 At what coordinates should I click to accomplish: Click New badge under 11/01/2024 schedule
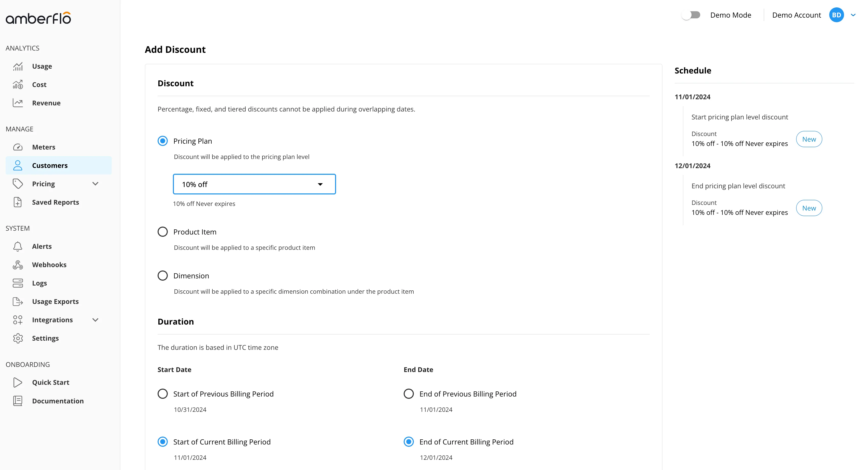(809, 139)
